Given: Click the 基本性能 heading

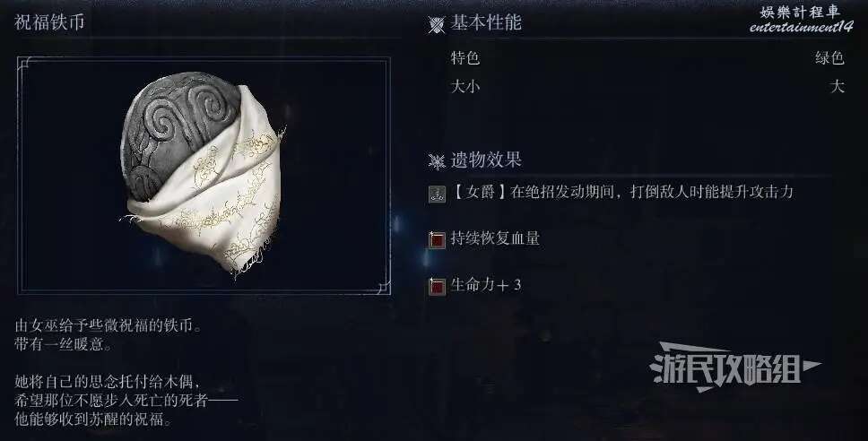Looking at the screenshot, I should point(485,22).
